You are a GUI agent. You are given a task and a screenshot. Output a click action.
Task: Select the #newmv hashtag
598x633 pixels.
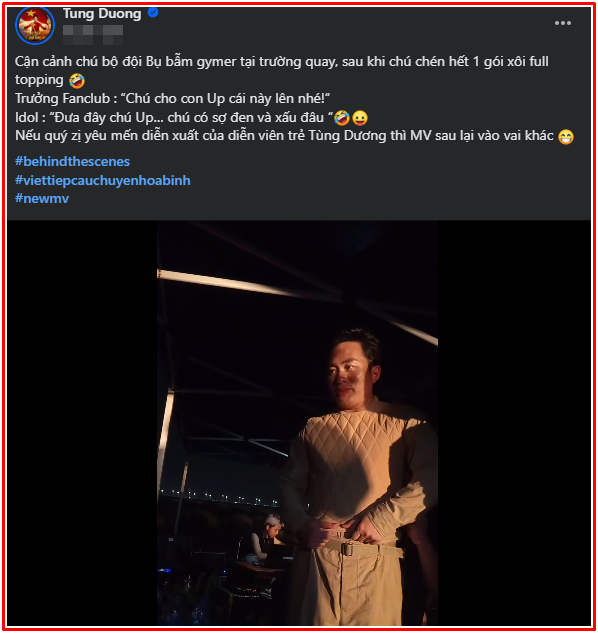42,198
